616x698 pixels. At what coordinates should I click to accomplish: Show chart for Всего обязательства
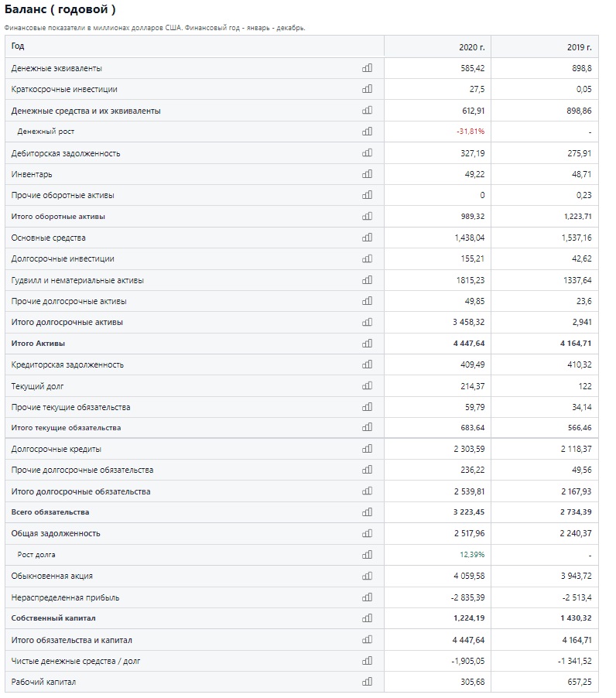pyautogui.click(x=367, y=512)
